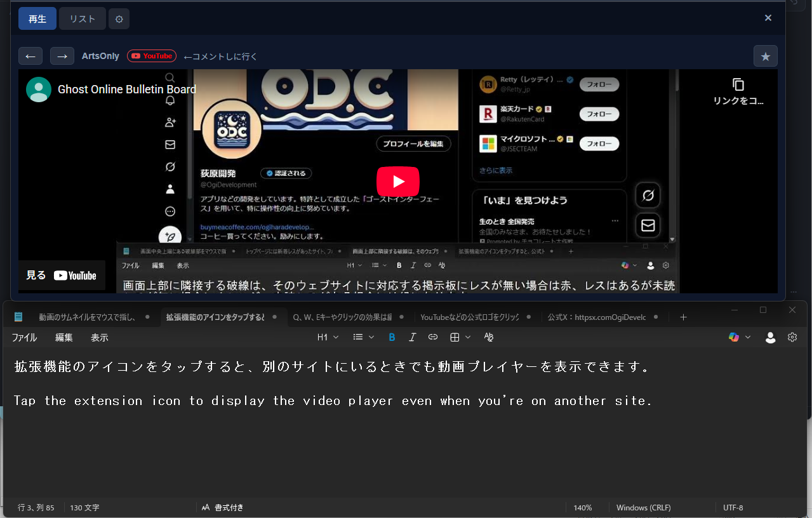This screenshot has height=518, width=812.
Task: Follow 楽天カード via its フォロー button
Action: click(599, 114)
